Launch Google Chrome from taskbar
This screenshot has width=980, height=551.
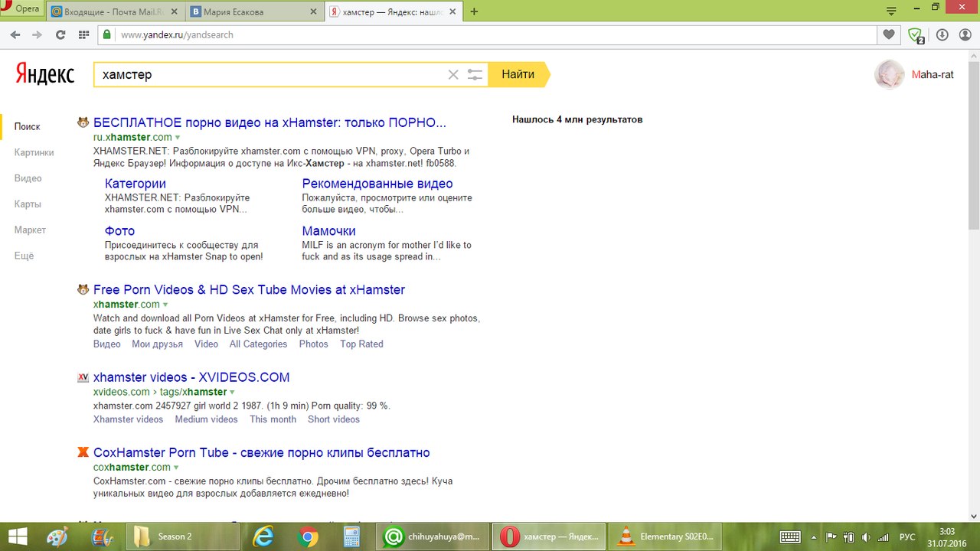click(309, 536)
